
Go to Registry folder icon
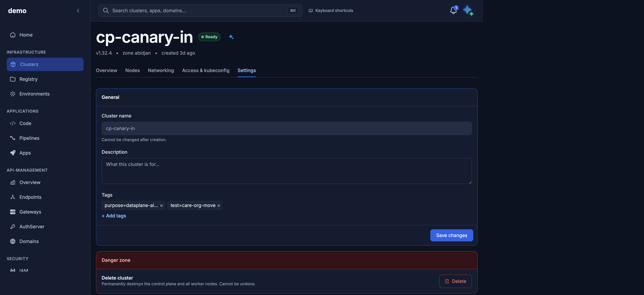(x=13, y=79)
